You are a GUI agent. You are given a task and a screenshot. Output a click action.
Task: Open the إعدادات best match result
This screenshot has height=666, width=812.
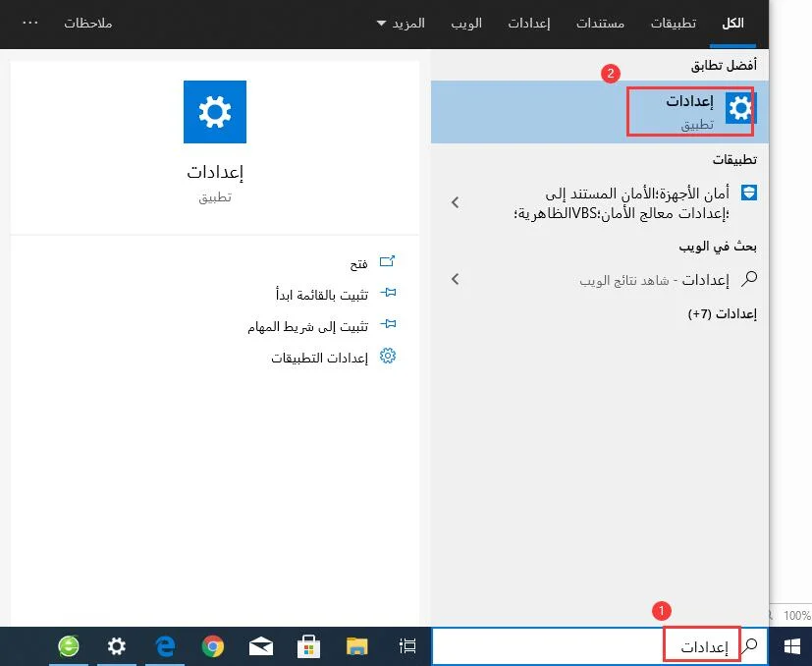click(x=600, y=112)
